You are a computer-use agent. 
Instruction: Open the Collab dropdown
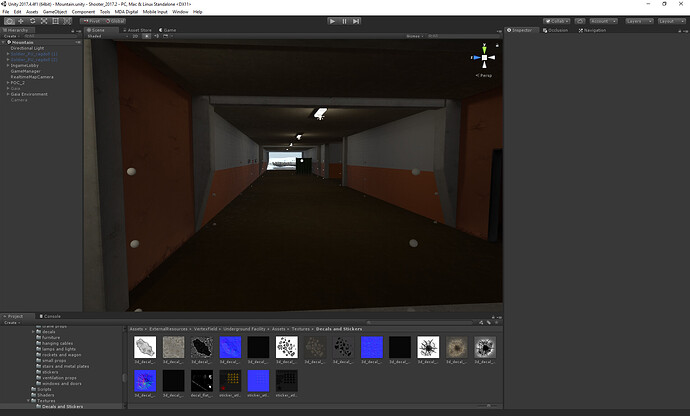point(557,21)
